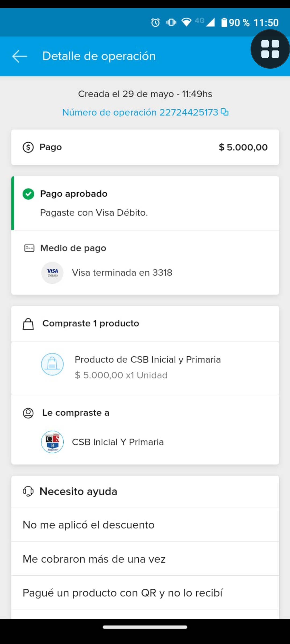Open seller CSB Inicial Y Primaria
The width and height of the screenshot is (290, 644).
point(118,442)
